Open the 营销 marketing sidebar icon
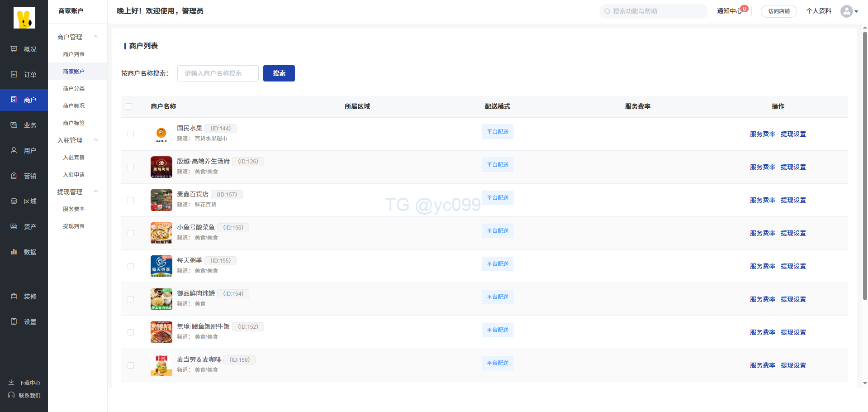 tap(14, 176)
